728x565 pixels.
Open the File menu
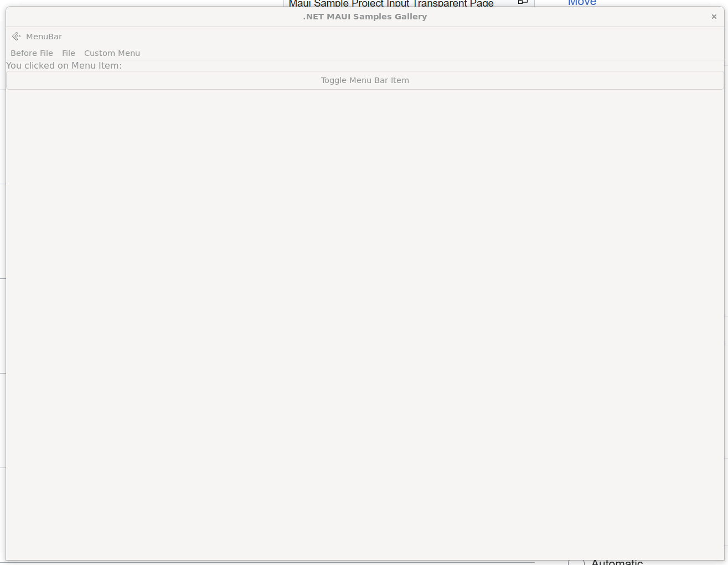(x=69, y=53)
